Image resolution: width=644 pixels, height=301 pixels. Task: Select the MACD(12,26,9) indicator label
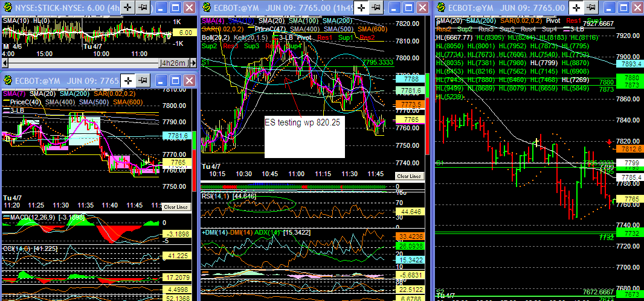(x=31, y=217)
